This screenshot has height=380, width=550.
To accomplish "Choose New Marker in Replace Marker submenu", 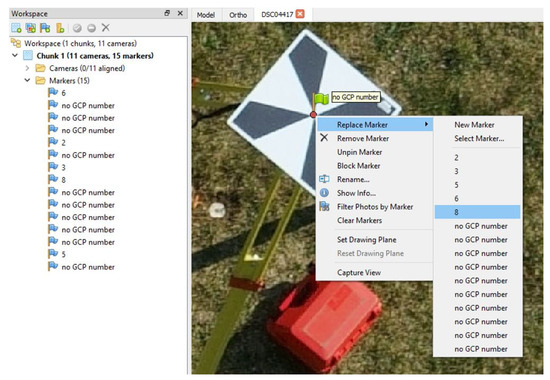I will point(477,125).
